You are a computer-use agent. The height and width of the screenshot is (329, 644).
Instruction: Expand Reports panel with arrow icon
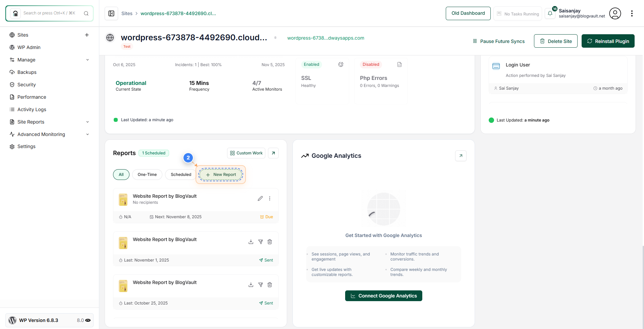click(273, 153)
